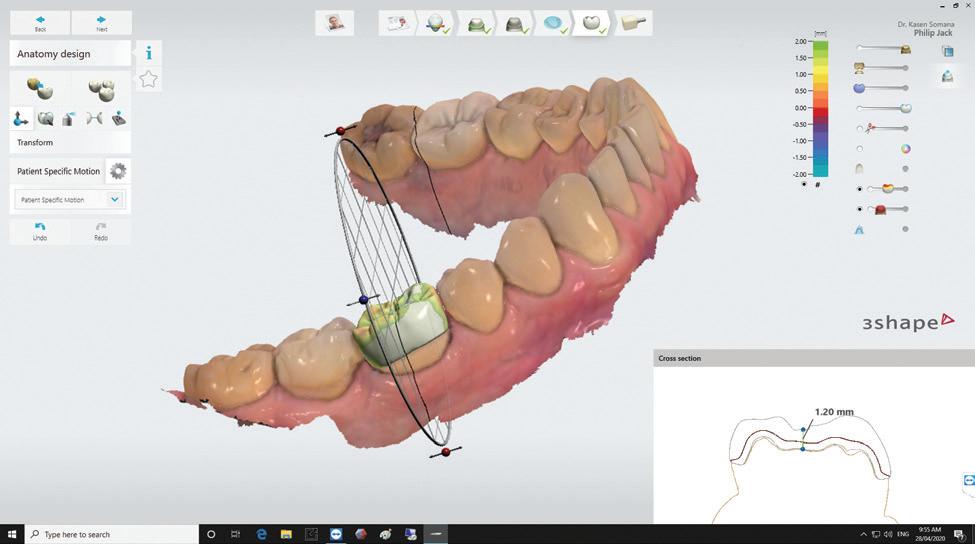Adjust the antagonist model visibility slider

[x=882, y=68]
